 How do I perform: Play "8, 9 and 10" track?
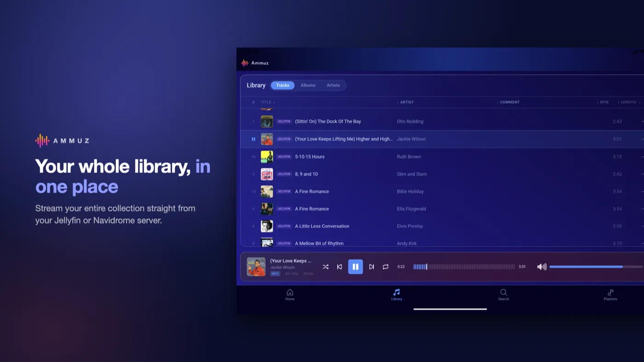tap(306, 174)
